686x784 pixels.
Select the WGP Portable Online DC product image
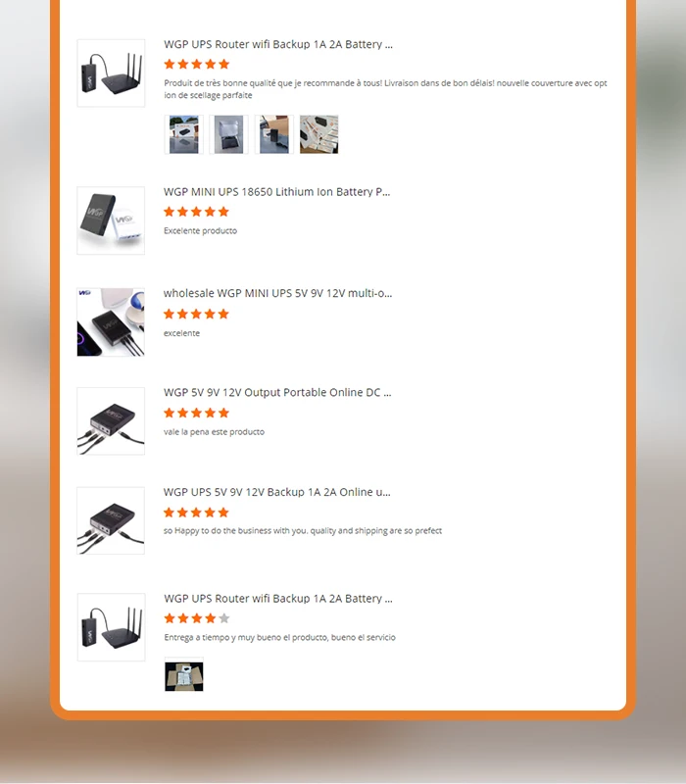(x=111, y=421)
